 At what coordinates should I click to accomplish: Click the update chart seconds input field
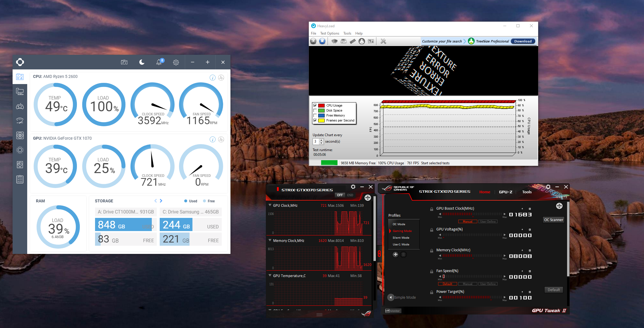pyautogui.click(x=316, y=142)
